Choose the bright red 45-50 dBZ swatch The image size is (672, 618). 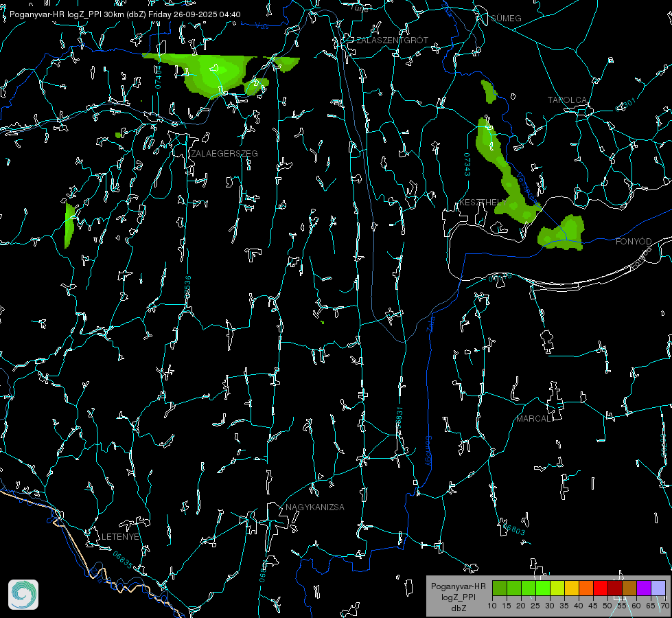coord(601,588)
